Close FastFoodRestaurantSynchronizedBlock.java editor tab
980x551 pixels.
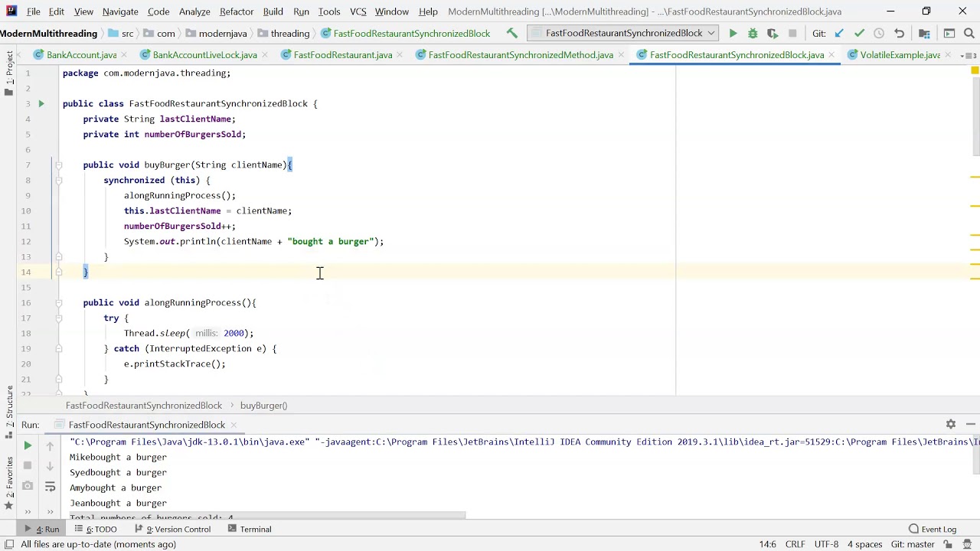(x=832, y=55)
